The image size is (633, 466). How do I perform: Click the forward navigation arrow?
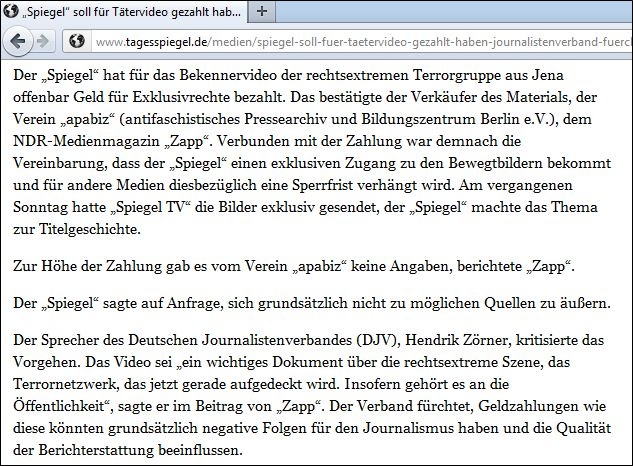[x=43, y=41]
